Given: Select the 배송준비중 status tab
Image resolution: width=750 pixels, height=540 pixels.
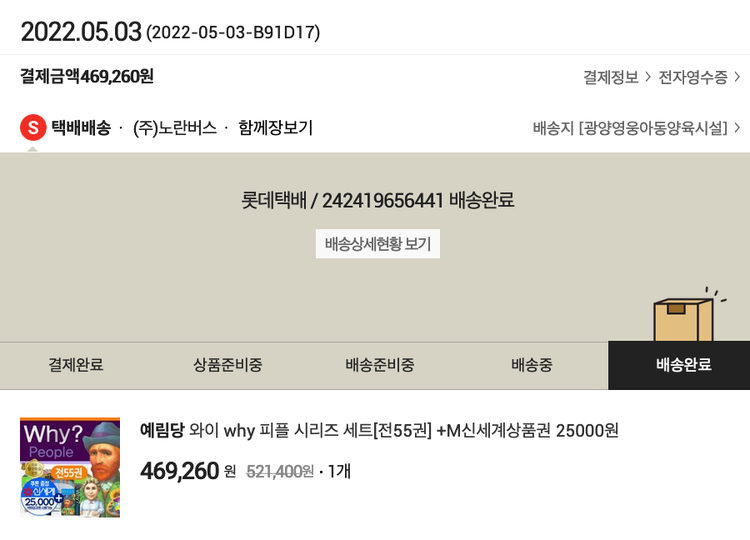Looking at the screenshot, I should [380, 365].
